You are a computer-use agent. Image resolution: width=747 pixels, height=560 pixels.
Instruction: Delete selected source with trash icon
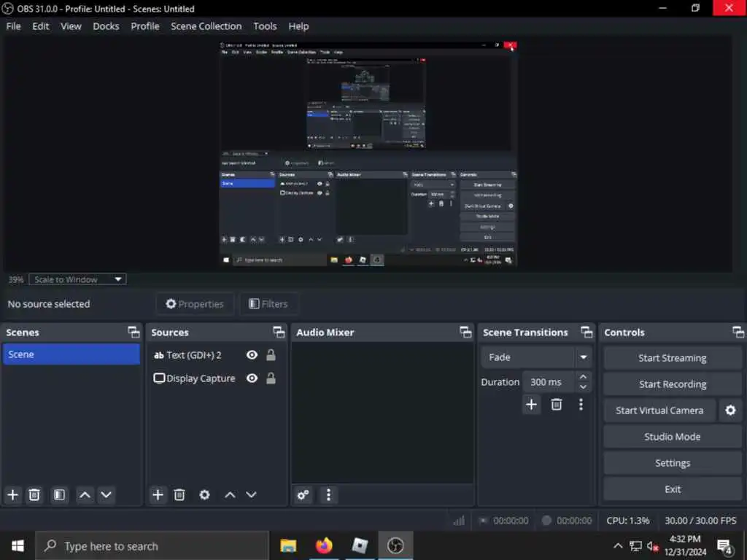point(179,495)
